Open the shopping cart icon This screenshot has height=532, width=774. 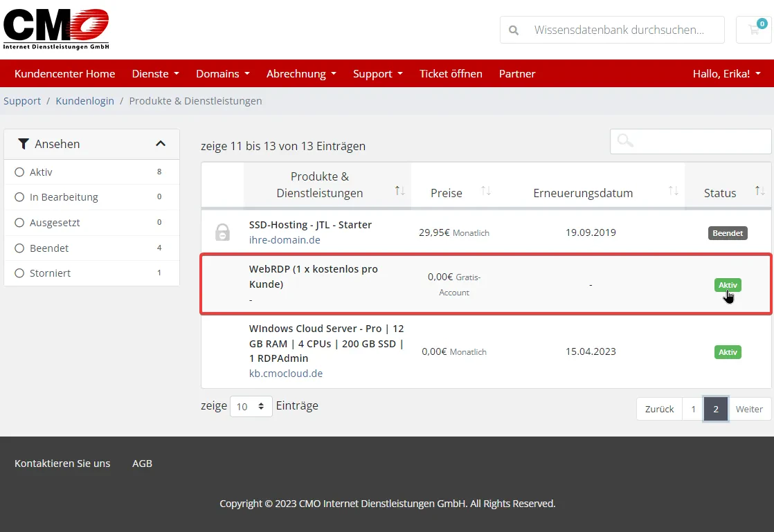click(754, 30)
